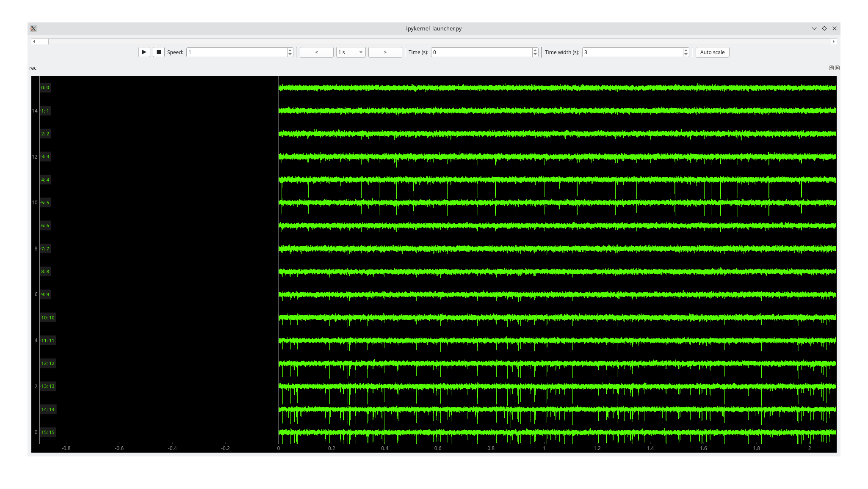Viewport: 868px width, 489px height.
Task: Select the rec panel title
Action: tap(33, 68)
